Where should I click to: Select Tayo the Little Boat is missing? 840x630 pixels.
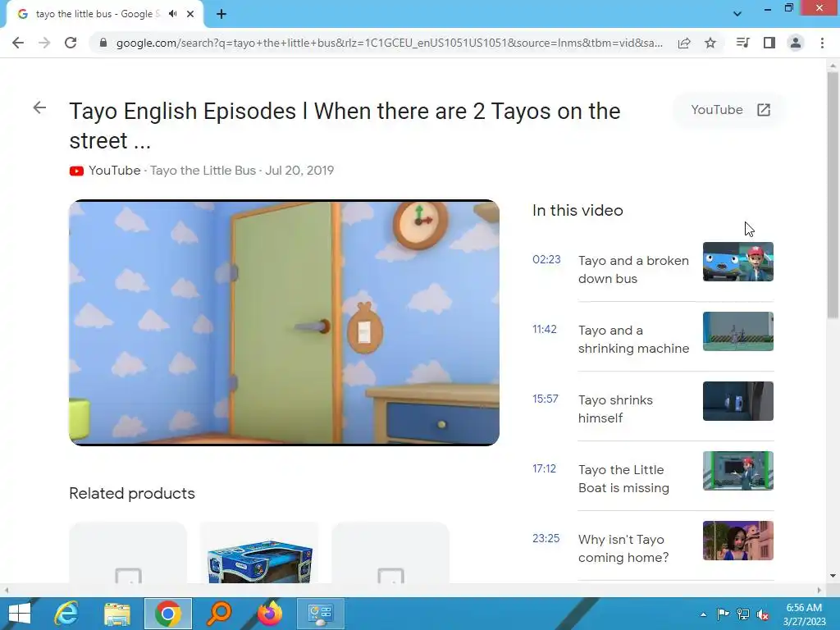point(623,478)
